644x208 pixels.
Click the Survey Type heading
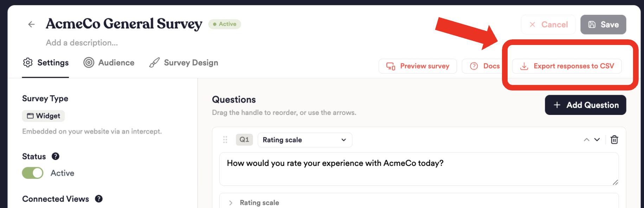click(45, 98)
